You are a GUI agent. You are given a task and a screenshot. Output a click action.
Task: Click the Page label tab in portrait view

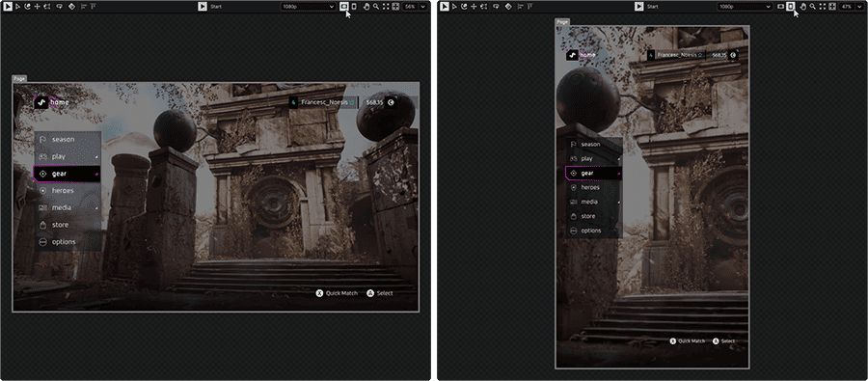point(562,22)
